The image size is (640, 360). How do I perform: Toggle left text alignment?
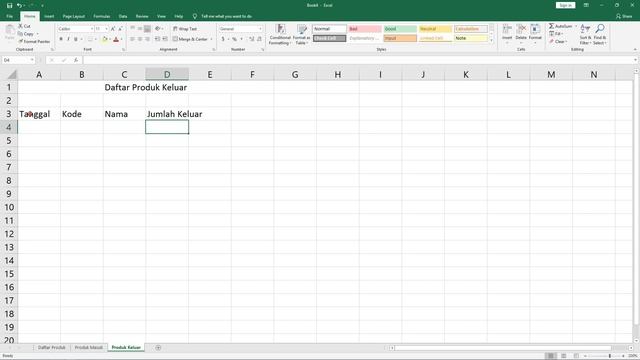(x=132, y=39)
